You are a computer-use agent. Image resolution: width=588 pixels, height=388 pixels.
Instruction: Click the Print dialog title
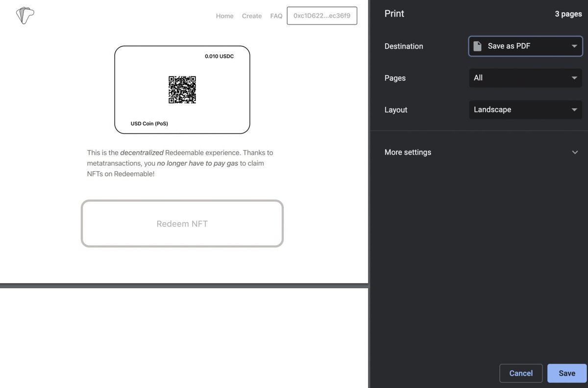(x=394, y=14)
